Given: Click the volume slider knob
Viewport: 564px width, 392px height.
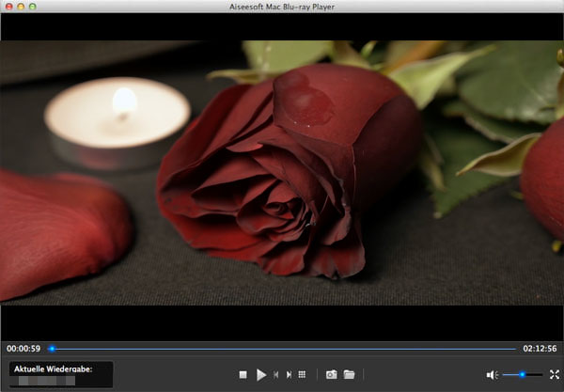Looking at the screenshot, I should click(x=522, y=374).
